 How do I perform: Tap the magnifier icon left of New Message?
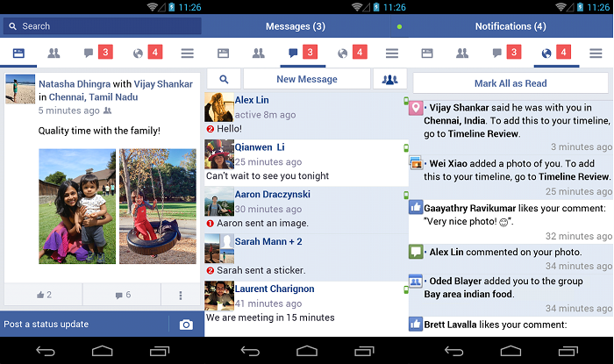pos(224,79)
